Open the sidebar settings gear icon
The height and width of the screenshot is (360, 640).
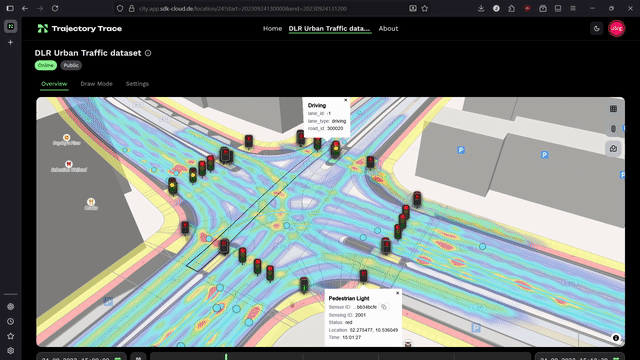(x=11, y=351)
